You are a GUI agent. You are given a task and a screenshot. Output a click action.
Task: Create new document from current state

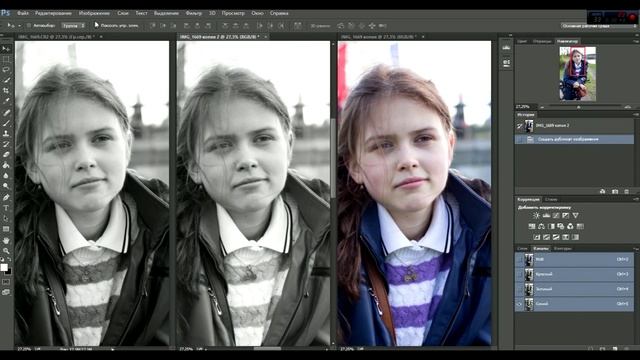pyautogui.click(x=602, y=191)
